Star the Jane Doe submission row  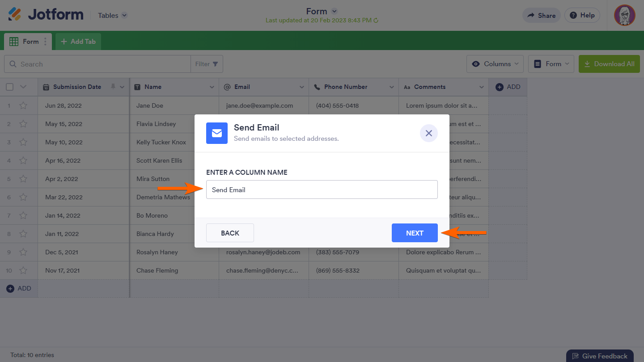pyautogui.click(x=23, y=105)
